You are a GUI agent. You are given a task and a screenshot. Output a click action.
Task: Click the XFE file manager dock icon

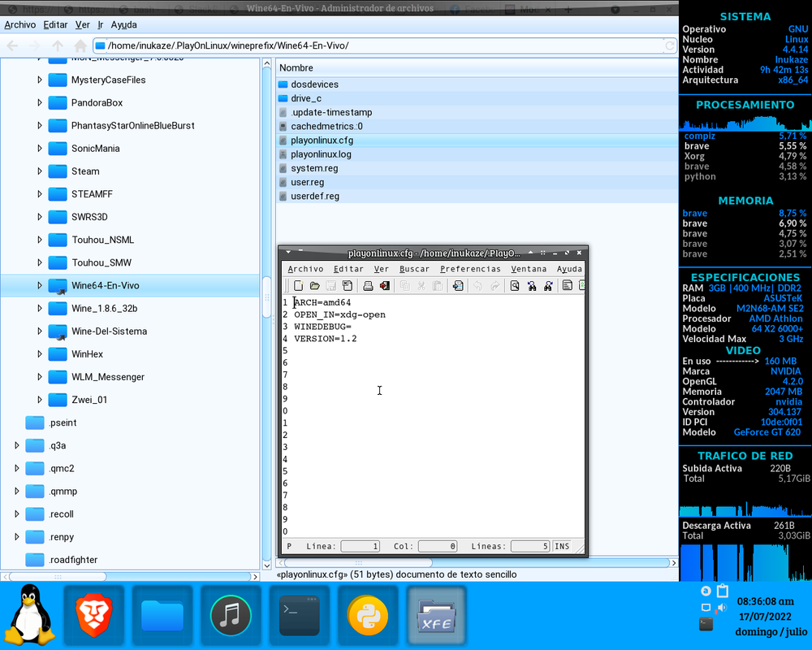click(437, 615)
